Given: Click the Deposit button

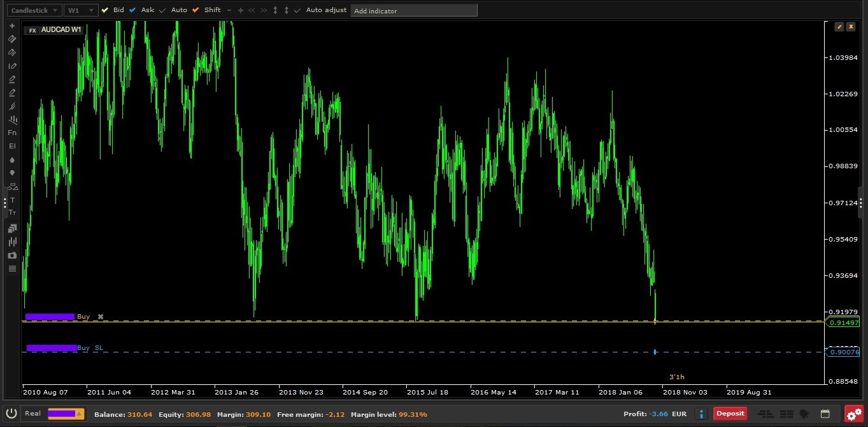Looking at the screenshot, I should pyautogui.click(x=730, y=414).
